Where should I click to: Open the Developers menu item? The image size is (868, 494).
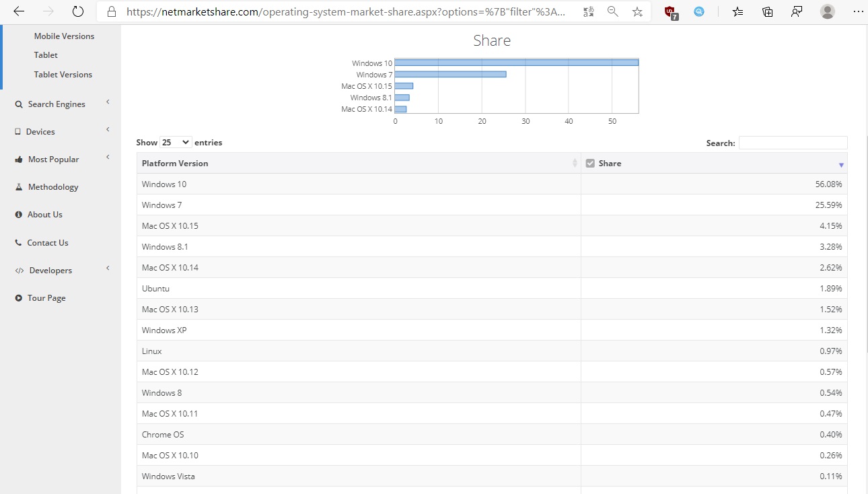click(x=50, y=271)
